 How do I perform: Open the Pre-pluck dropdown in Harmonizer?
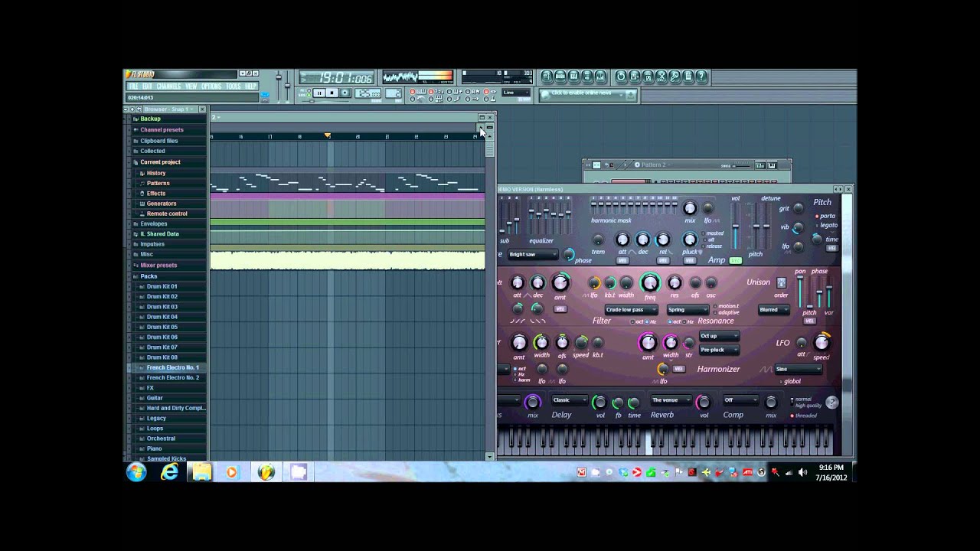pos(720,350)
